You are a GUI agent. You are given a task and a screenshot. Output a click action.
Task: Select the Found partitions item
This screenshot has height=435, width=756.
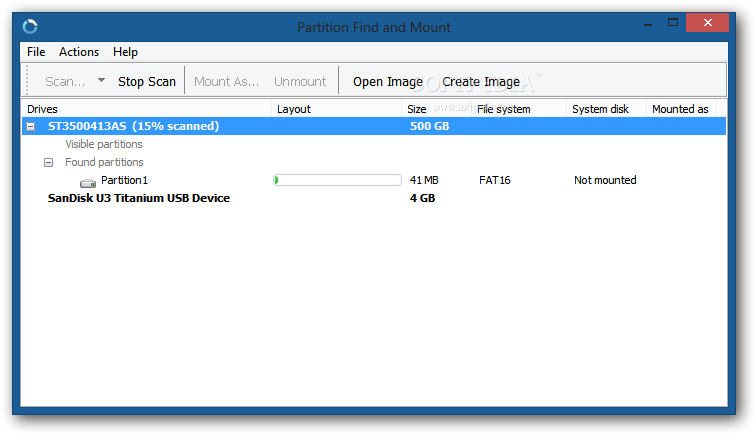[x=104, y=162]
